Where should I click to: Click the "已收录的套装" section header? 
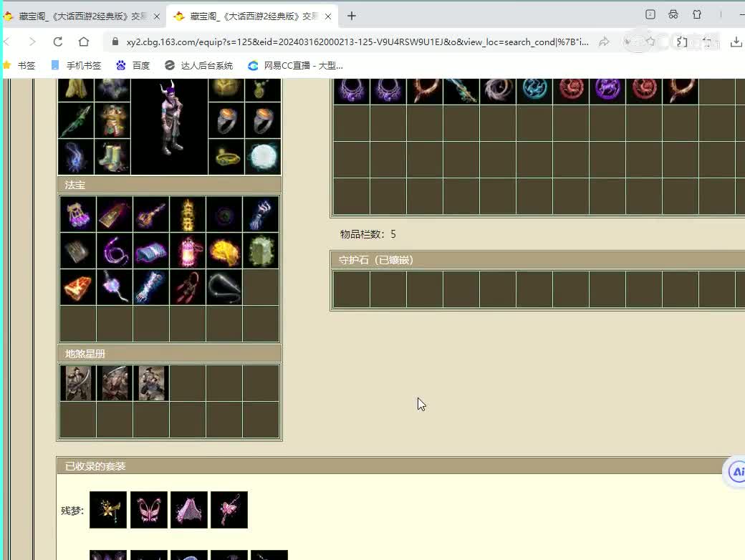click(401, 466)
